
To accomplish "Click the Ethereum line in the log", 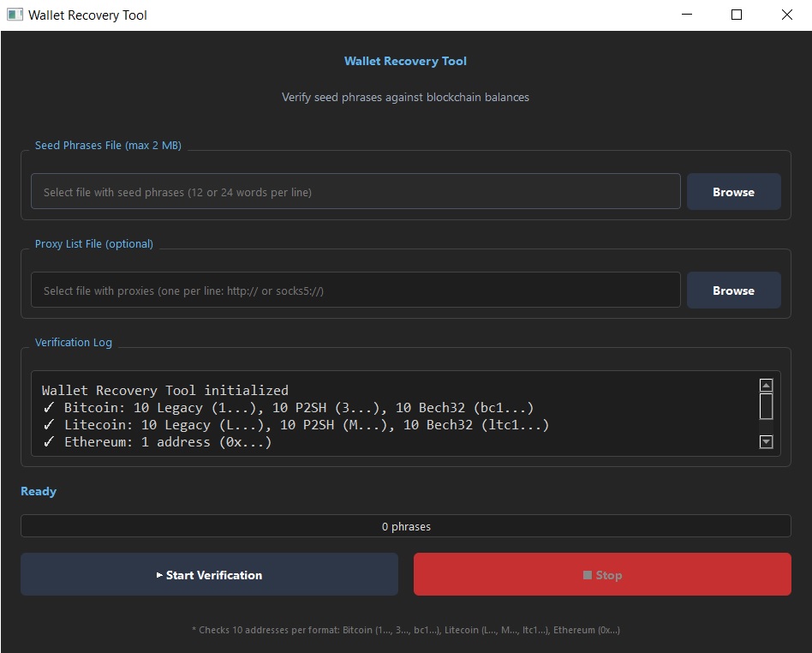I will pyautogui.click(x=157, y=442).
